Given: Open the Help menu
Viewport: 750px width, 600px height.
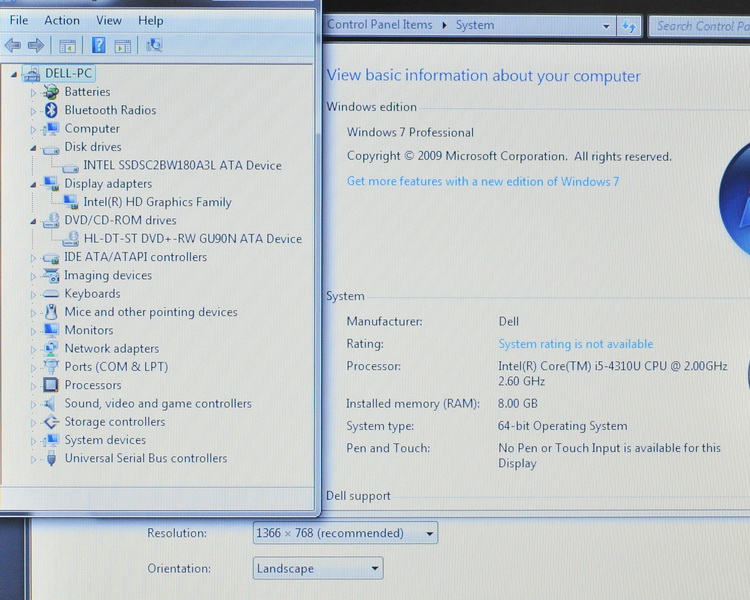Looking at the screenshot, I should coord(151,21).
